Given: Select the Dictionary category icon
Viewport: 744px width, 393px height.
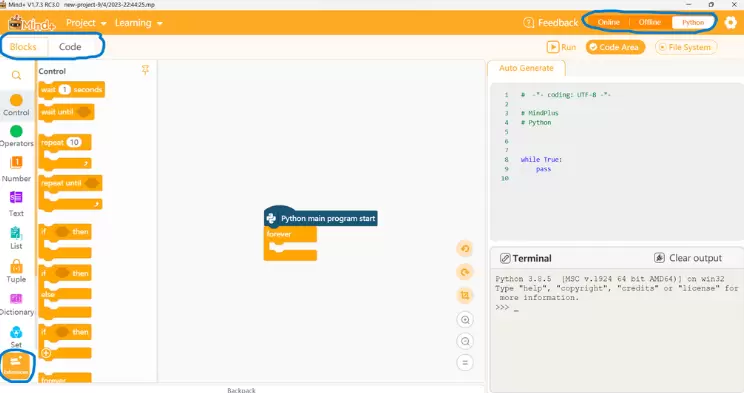Looking at the screenshot, I should pyautogui.click(x=16, y=299).
